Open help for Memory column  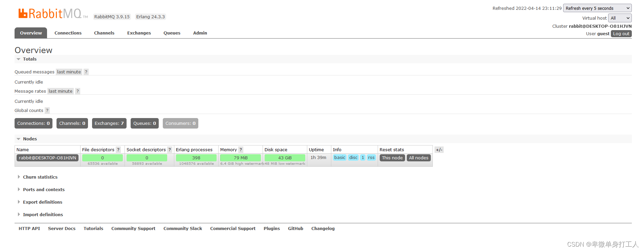tap(241, 150)
